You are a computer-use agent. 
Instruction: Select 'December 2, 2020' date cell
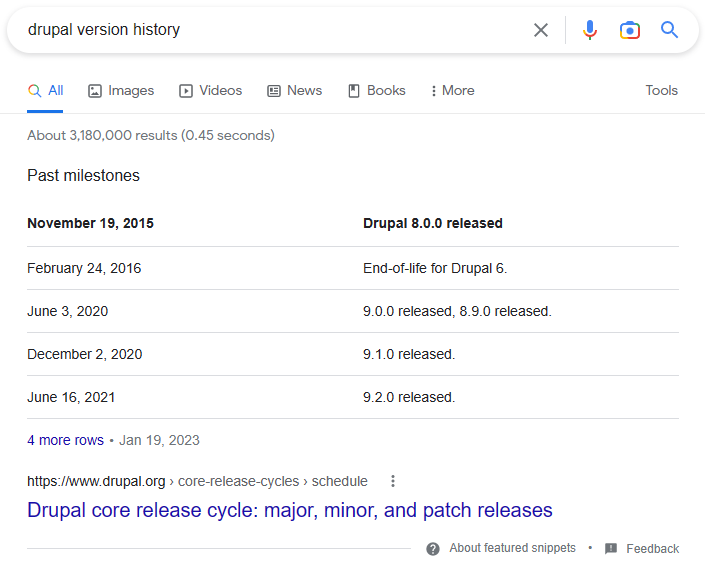point(85,354)
